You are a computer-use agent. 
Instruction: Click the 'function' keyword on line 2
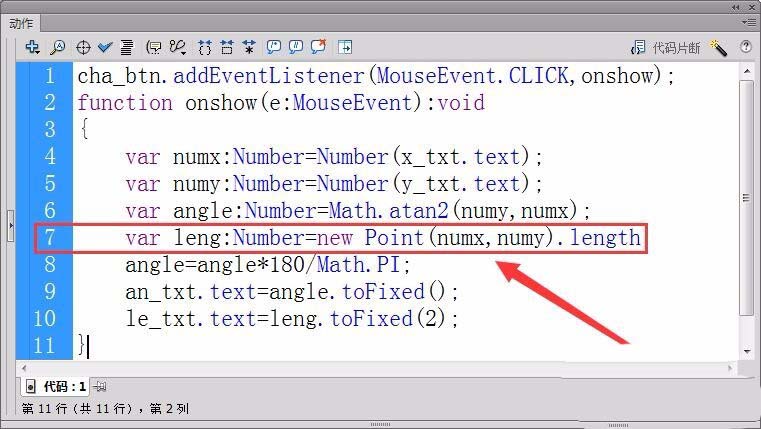[125, 103]
